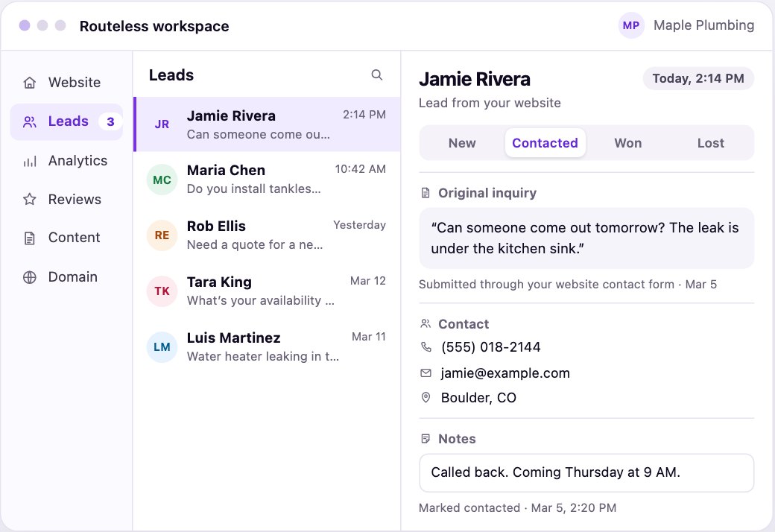Click the 'Water heater leaking in t…' preview

[263, 356]
